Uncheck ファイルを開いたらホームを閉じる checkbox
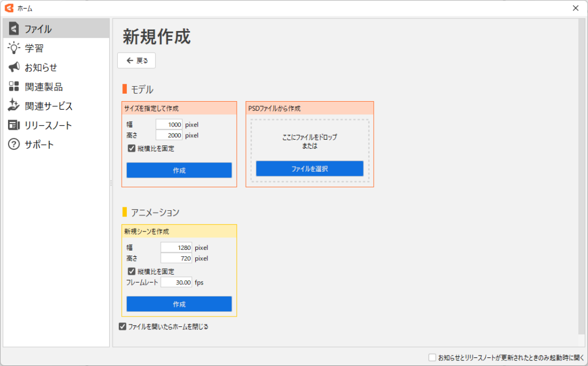The height and width of the screenshot is (366, 588). tap(122, 326)
